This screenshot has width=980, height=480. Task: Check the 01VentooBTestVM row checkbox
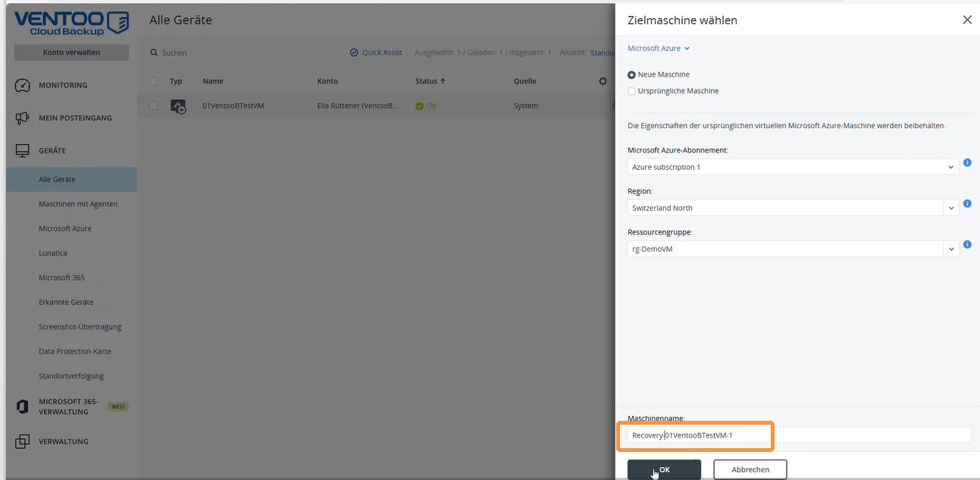[154, 106]
